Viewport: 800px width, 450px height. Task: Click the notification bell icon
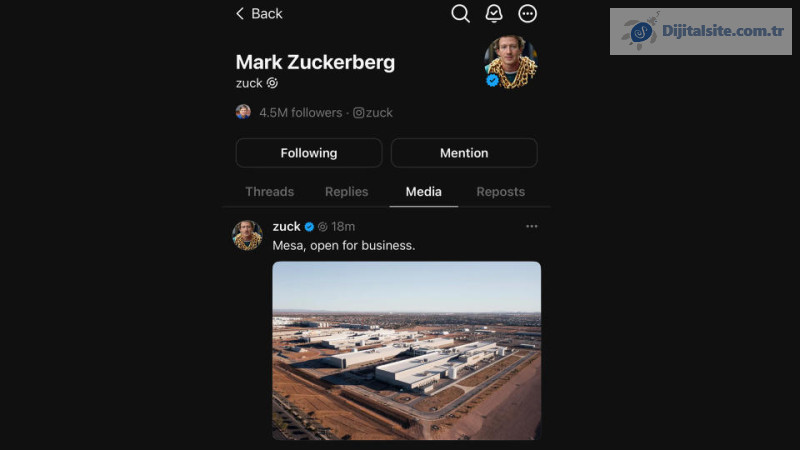click(x=494, y=13)
